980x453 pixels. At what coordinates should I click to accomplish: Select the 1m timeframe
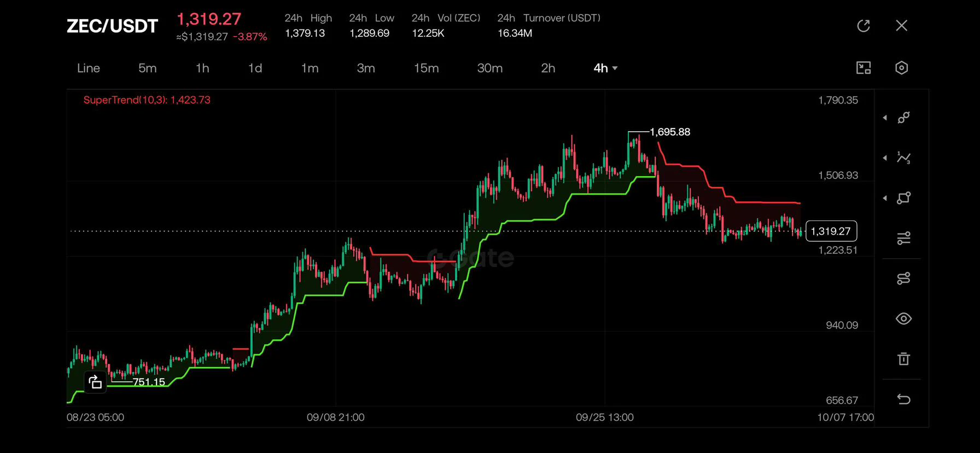pyautogui.click(x=310, y=68)
